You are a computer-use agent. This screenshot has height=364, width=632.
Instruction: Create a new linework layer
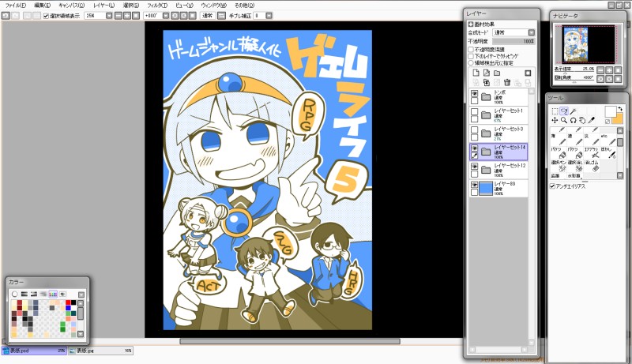pos(487,73)
